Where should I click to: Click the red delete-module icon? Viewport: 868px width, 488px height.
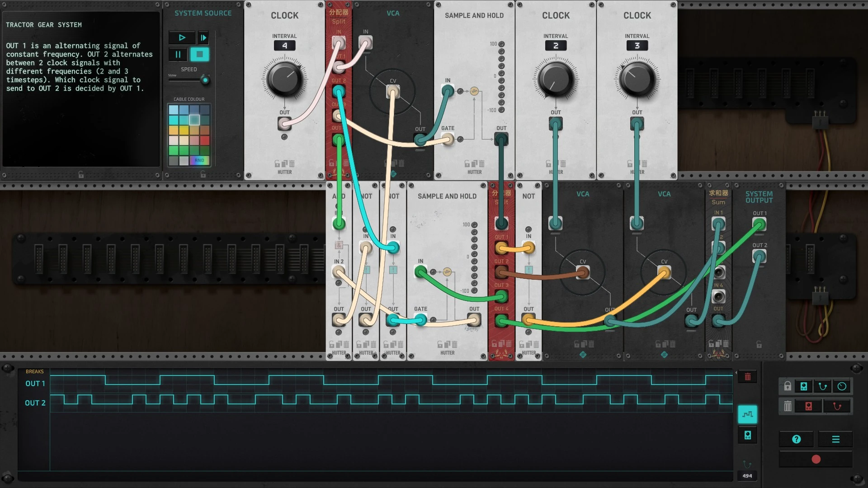click(808, 406)
